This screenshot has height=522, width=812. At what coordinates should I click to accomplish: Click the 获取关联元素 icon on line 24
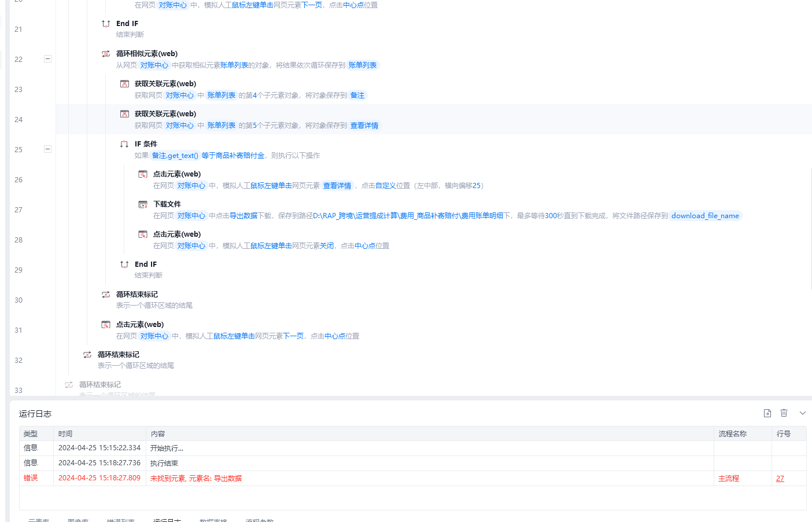[124, 114]
